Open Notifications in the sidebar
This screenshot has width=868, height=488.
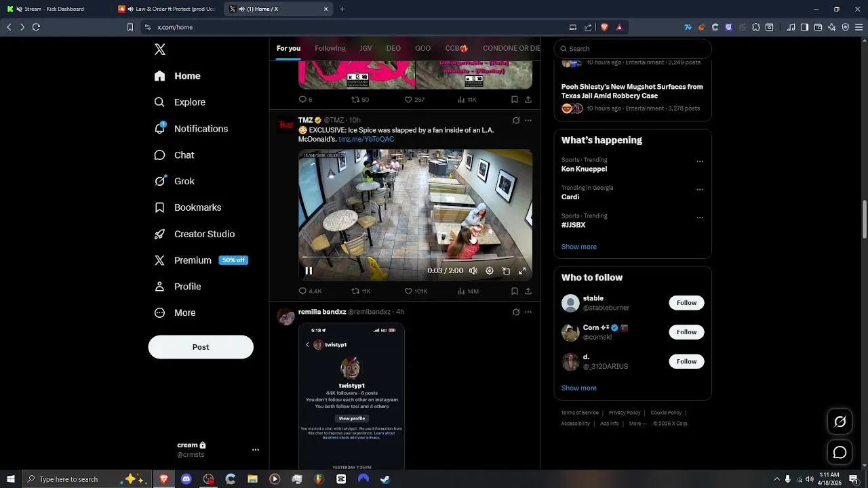pos(191,129)
